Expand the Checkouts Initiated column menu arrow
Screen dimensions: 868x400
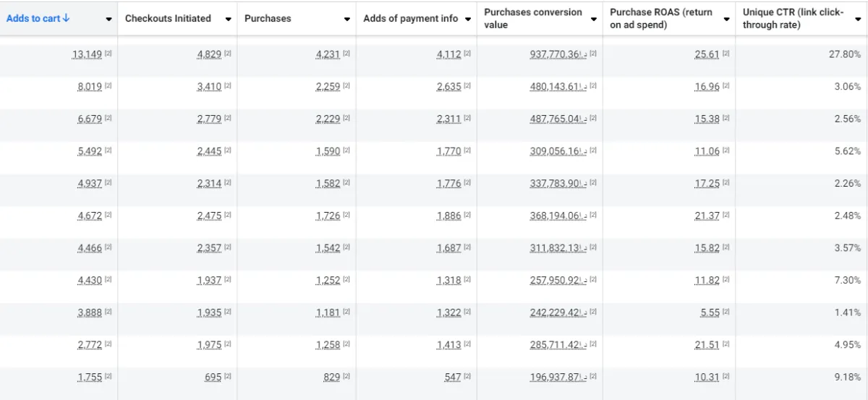(x=229, y=20)
